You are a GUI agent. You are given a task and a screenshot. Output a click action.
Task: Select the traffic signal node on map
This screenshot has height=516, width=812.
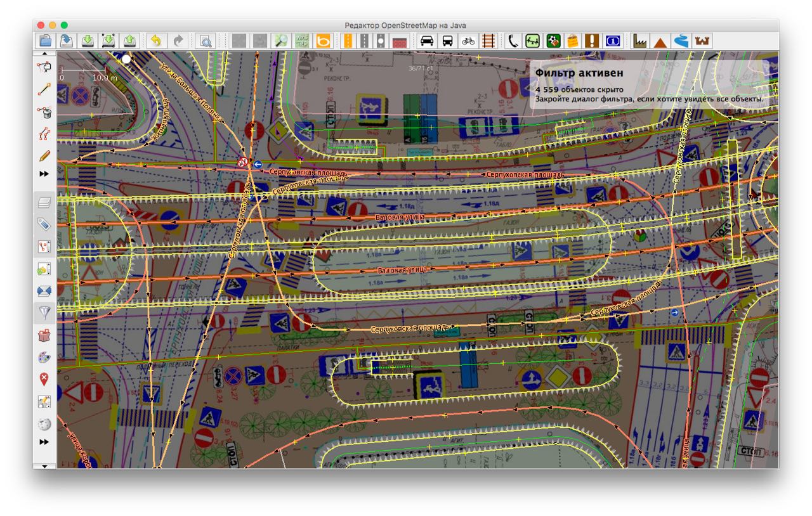click(641, 235)
